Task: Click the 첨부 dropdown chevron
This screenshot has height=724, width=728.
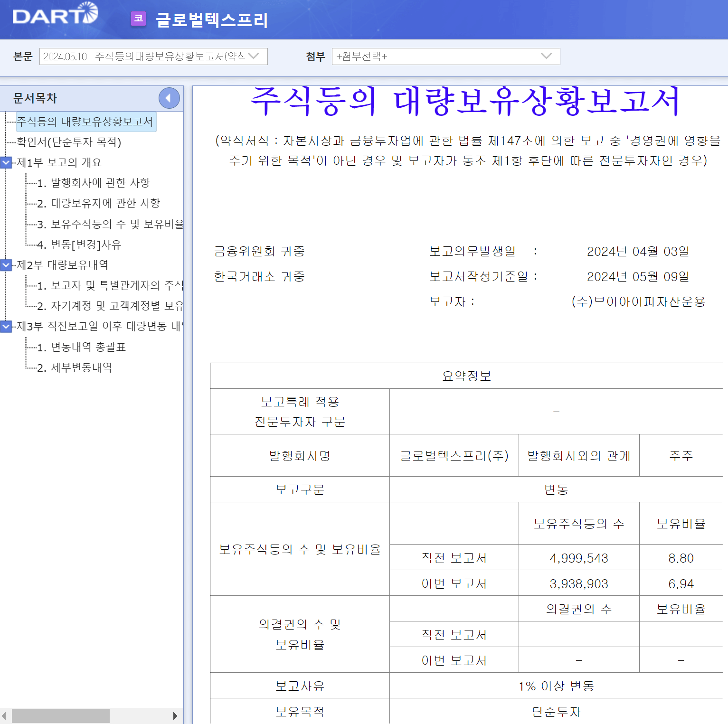Action: [547, 56]
